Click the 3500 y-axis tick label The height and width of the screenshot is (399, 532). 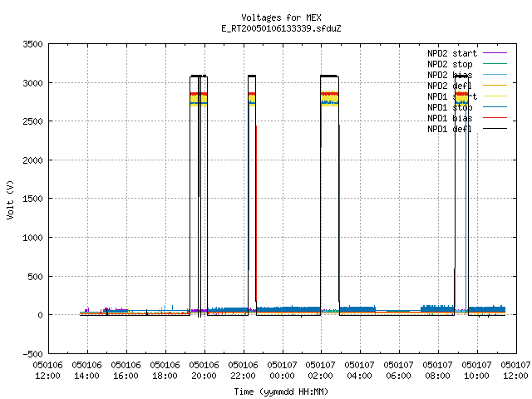tap(33, 44)
